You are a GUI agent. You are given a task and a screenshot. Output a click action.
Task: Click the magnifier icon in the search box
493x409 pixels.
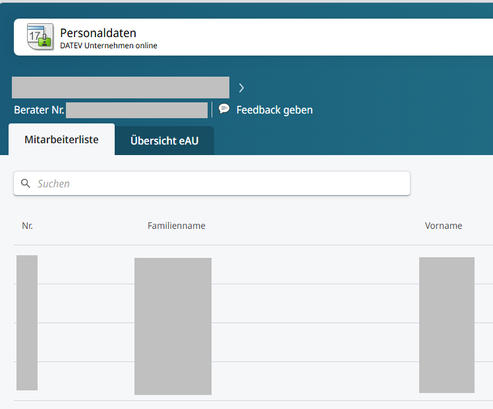point(26,183)
